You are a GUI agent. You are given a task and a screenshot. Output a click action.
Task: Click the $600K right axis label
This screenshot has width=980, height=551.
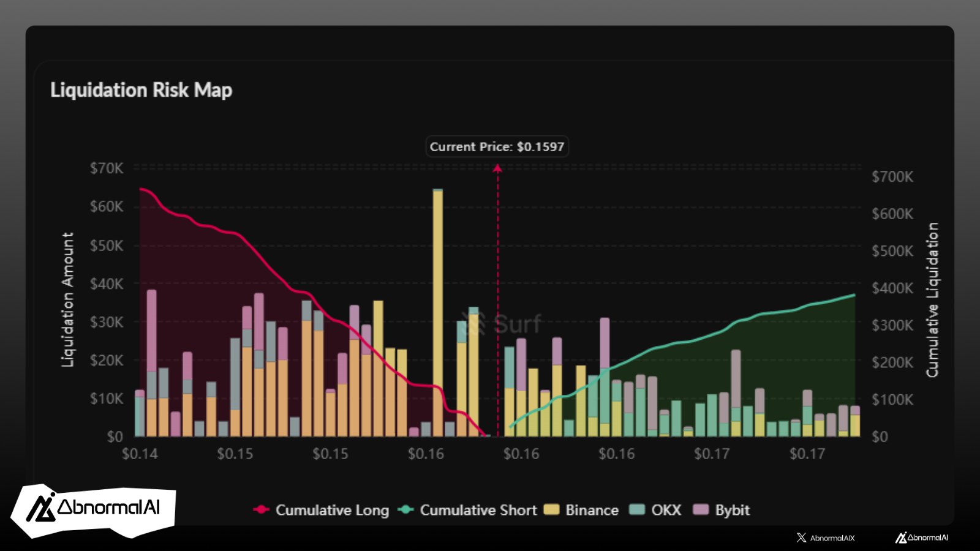coord(892,214)
